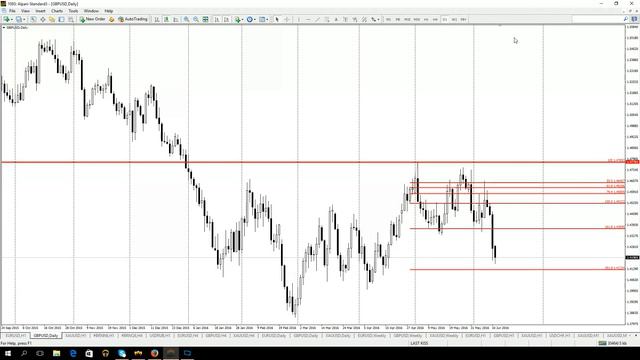This screenshot has width=640, height=360.
Task: Open the Window menu
Action: click(x=91, y=11)
